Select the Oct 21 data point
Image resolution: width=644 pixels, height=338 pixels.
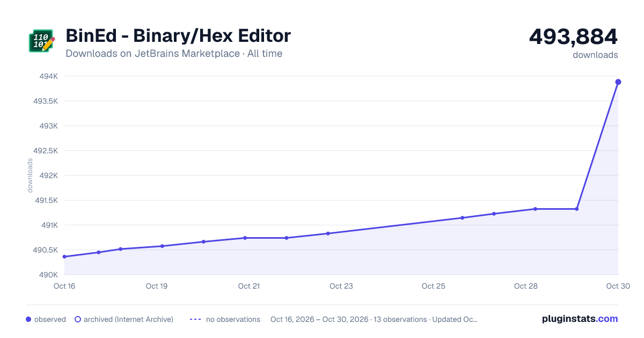[x=245, y=238]
